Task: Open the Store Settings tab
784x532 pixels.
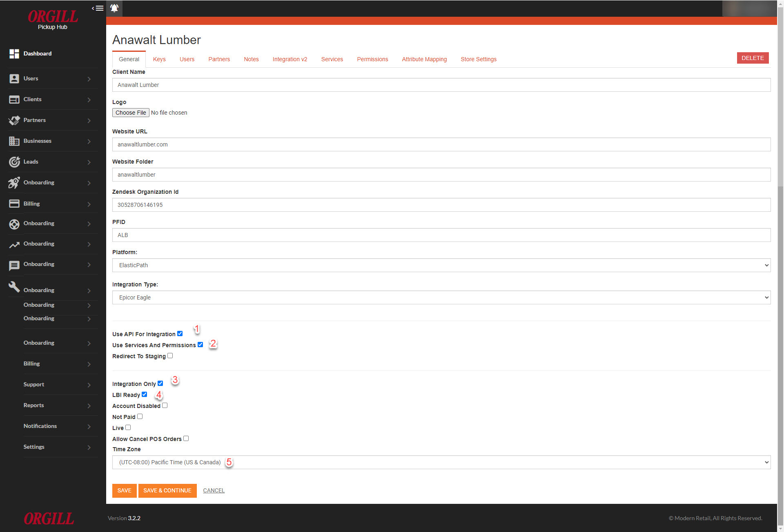Action: pyautogui.click(x=479, y=59)
